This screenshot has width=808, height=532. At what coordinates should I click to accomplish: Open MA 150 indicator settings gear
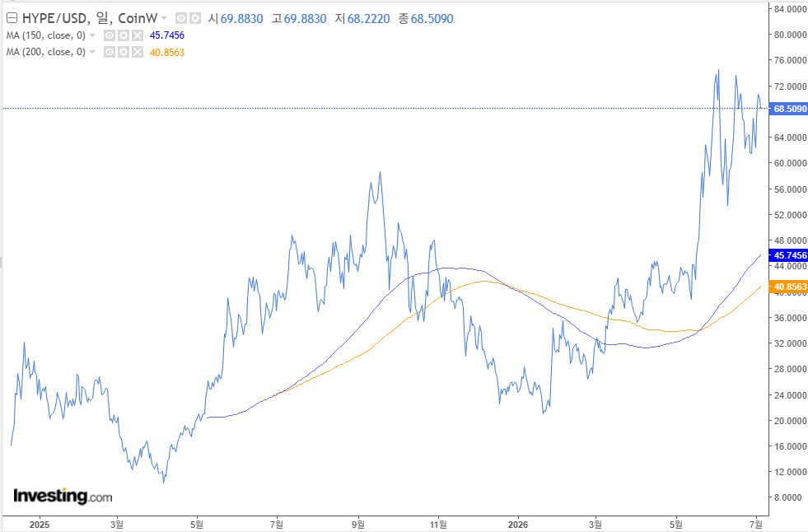(124, 35)
